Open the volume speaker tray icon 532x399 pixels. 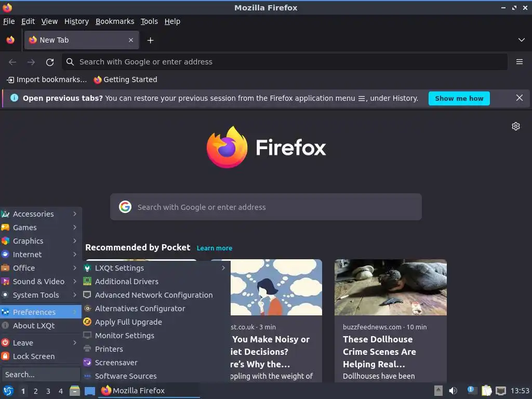(x=453, y=391)
